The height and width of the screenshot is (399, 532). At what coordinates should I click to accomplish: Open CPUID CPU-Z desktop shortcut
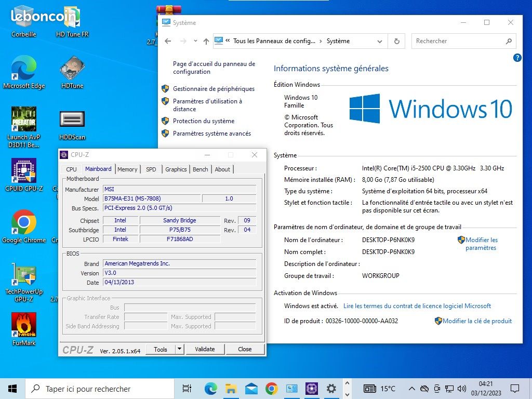(24, 175)
